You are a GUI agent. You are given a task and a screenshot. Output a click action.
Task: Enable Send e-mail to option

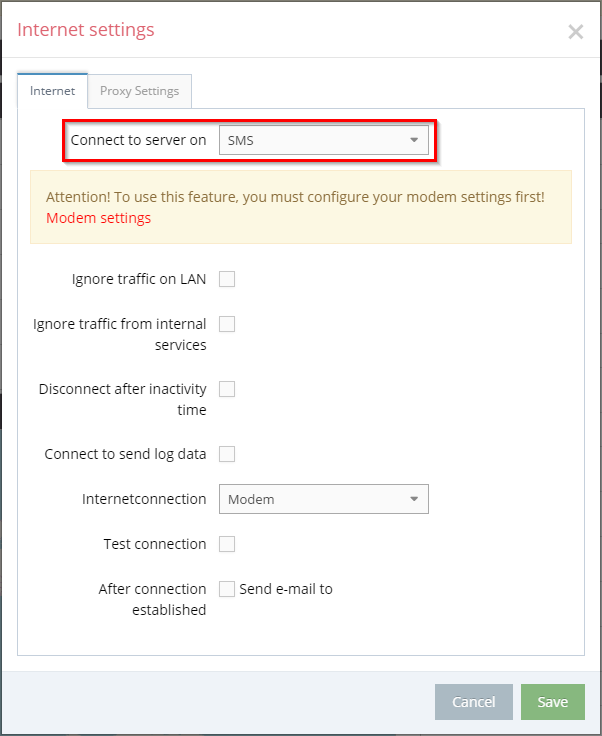(227, 589)
